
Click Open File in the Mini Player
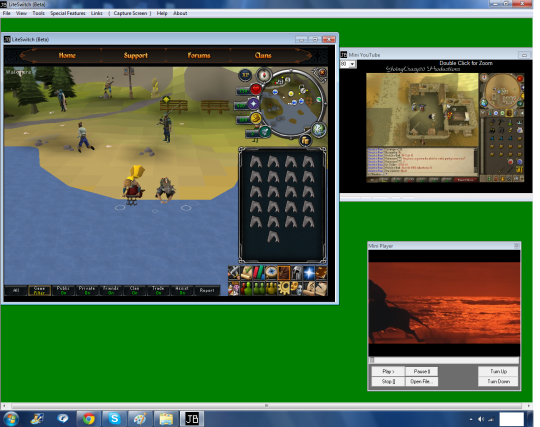tap(422, 381)
